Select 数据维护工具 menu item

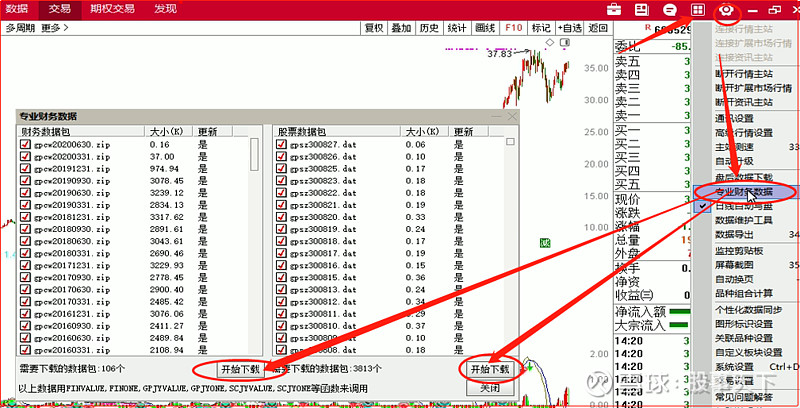click(744, 220)
